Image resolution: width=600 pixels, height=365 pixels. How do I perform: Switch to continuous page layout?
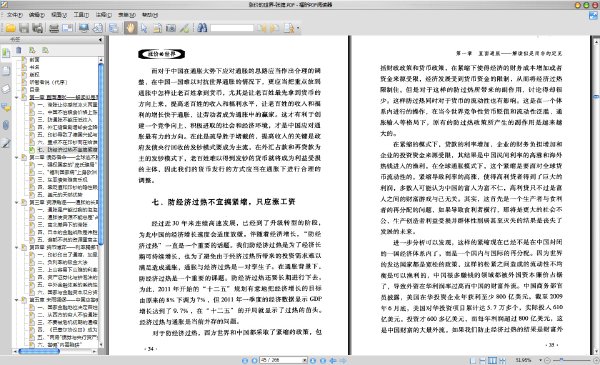[483, 360]
